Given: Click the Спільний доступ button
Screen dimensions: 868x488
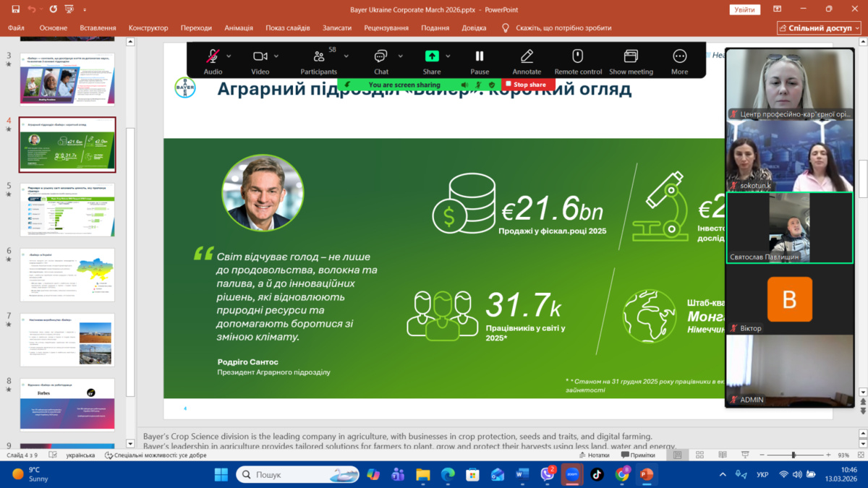Looking at the screenshot, I should point(819,28).
